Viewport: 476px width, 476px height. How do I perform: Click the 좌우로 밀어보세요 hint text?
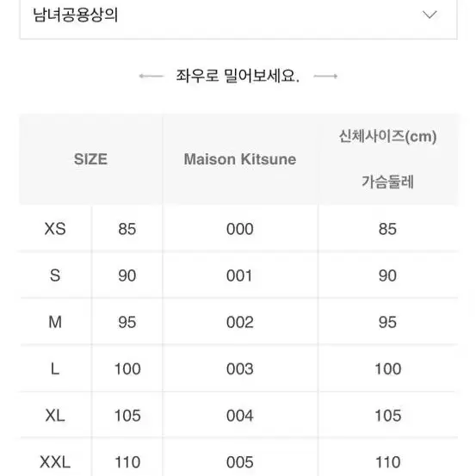238,76
